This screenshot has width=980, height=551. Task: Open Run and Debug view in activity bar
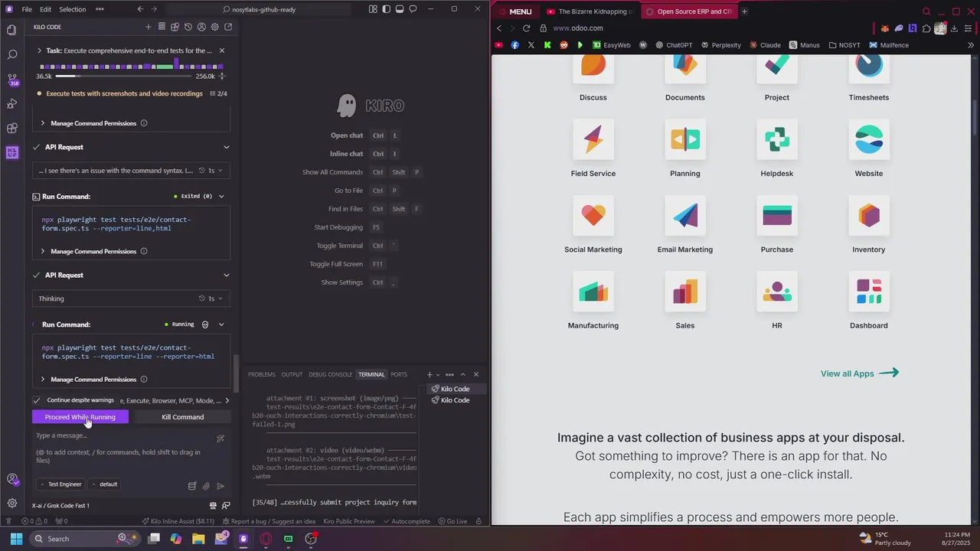coord(11,103)
